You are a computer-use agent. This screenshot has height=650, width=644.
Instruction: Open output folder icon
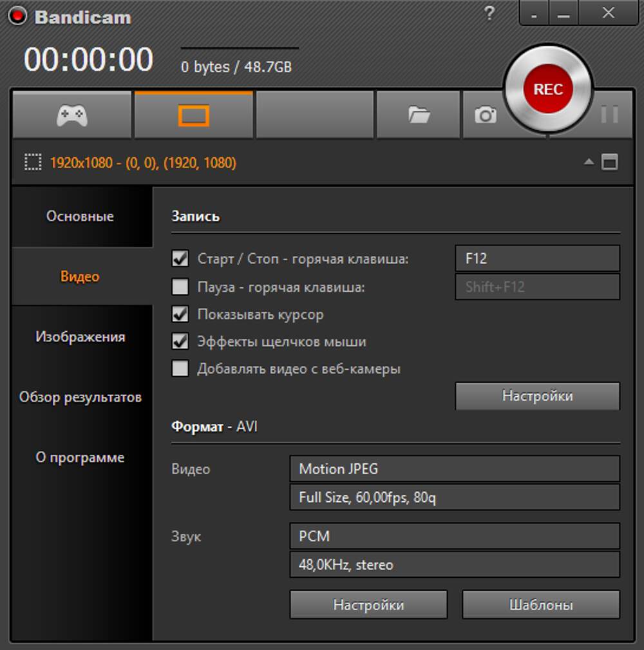(x=419, y=115)
